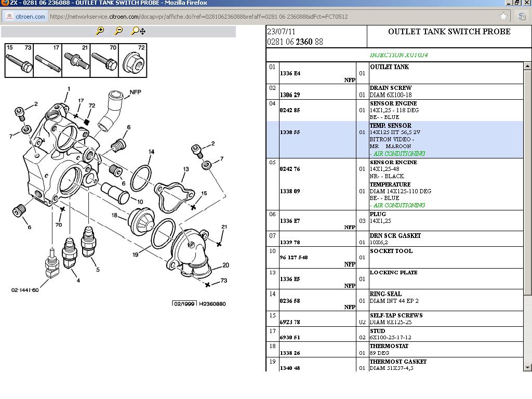This screenshot has height=399, width=532.
Task: Select part number 1336 E4
Action: click(x=290, y=73)
